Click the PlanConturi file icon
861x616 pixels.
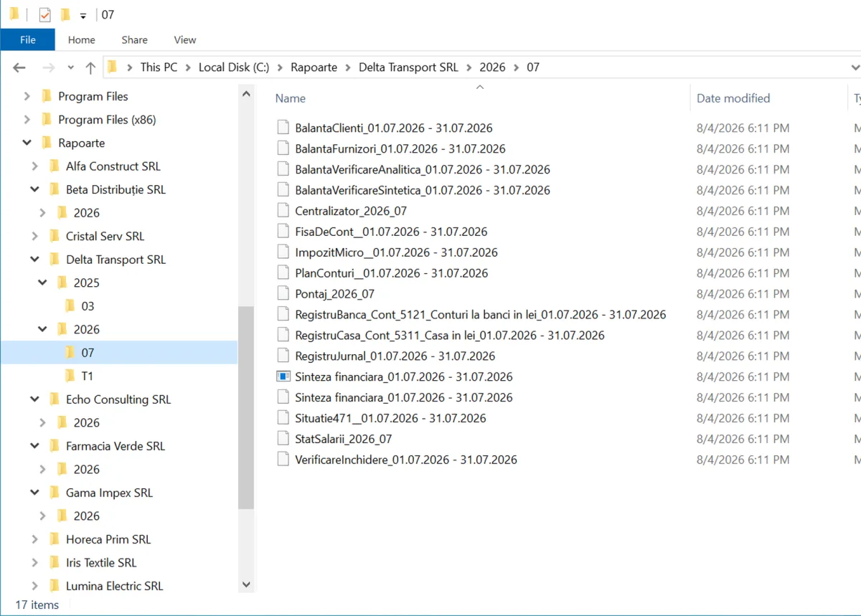click(x=283, y=273)
